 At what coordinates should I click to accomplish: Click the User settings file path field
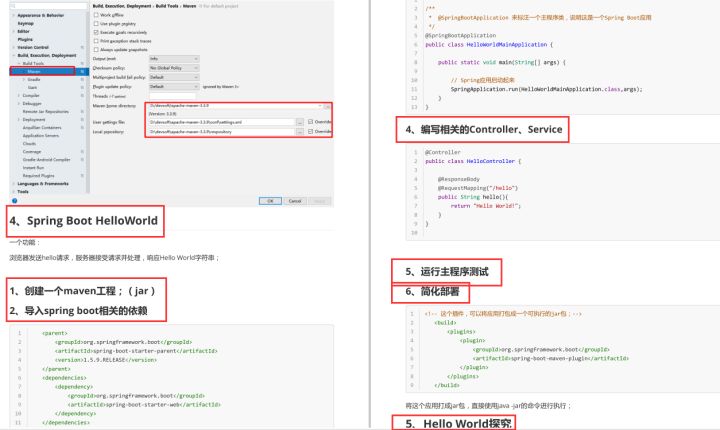click(x=221, y=122)
